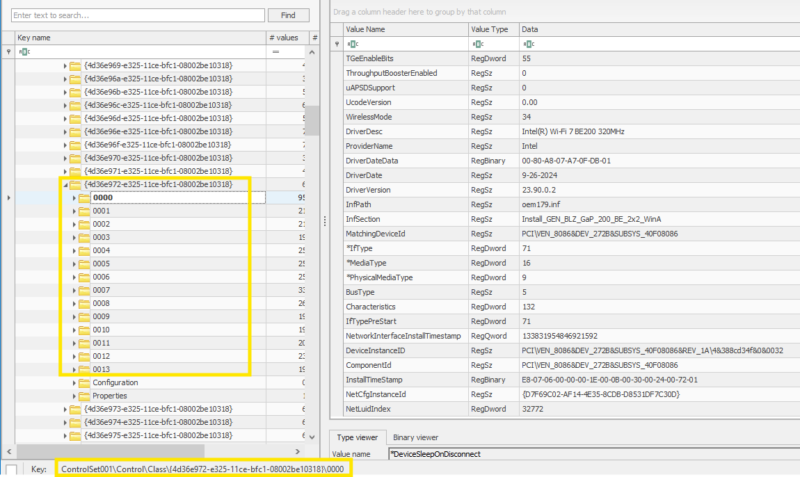Expand the 0005 subkey arrow
The image size is (800, 477).
[74, 264]
